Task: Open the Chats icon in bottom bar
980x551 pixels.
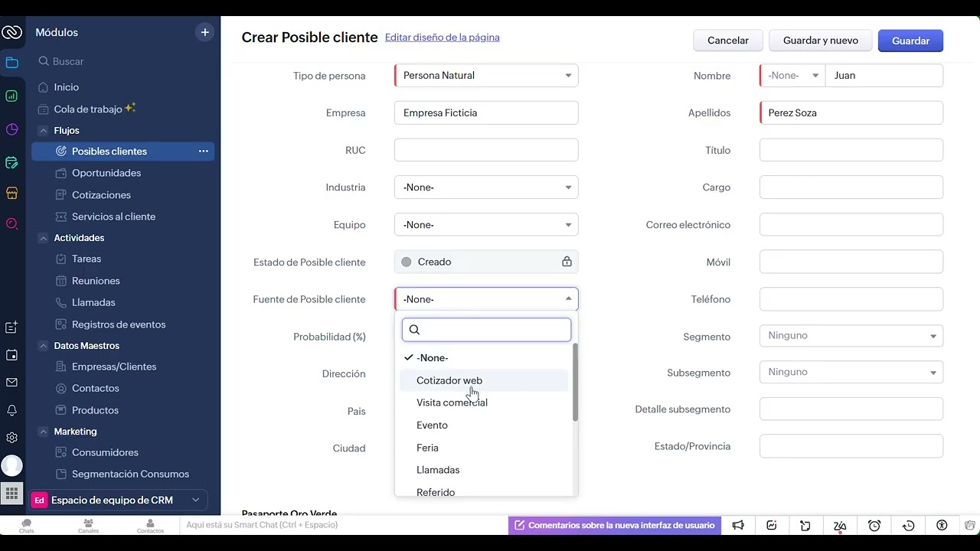Action: pos(27,526)
